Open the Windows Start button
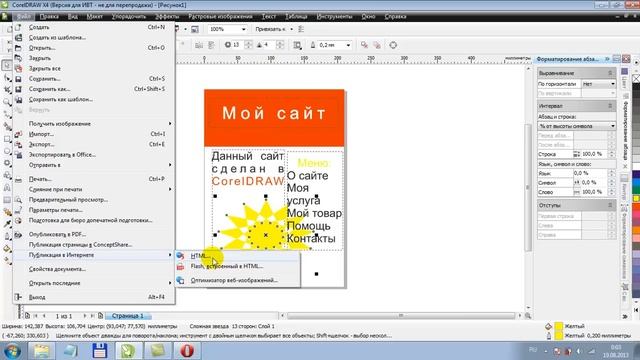The width and height of the screenshot is (640, 360). (x=11, y=351)
